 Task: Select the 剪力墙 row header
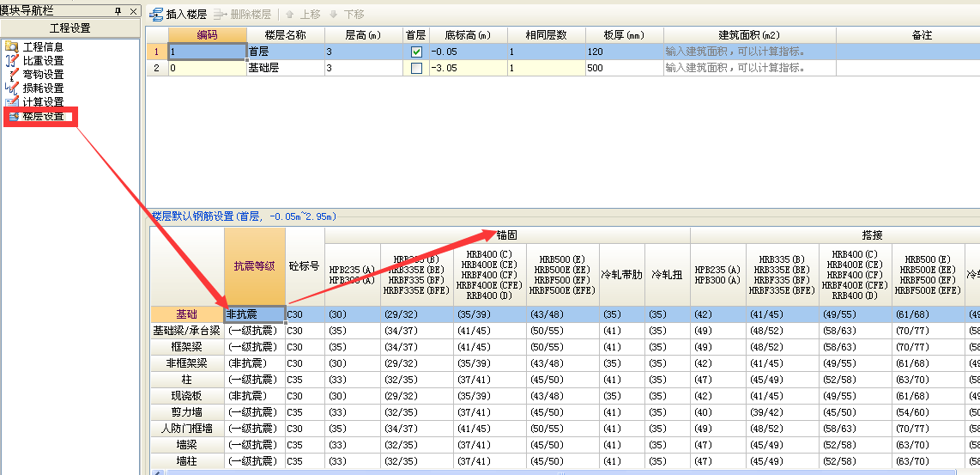(x=187, y=411)
